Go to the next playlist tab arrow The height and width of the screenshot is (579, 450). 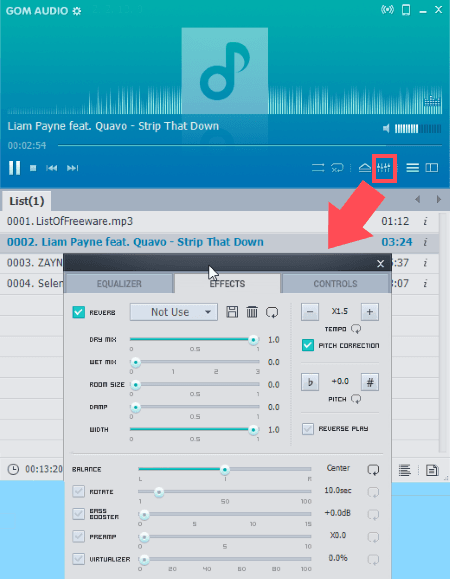coord(439,199)
